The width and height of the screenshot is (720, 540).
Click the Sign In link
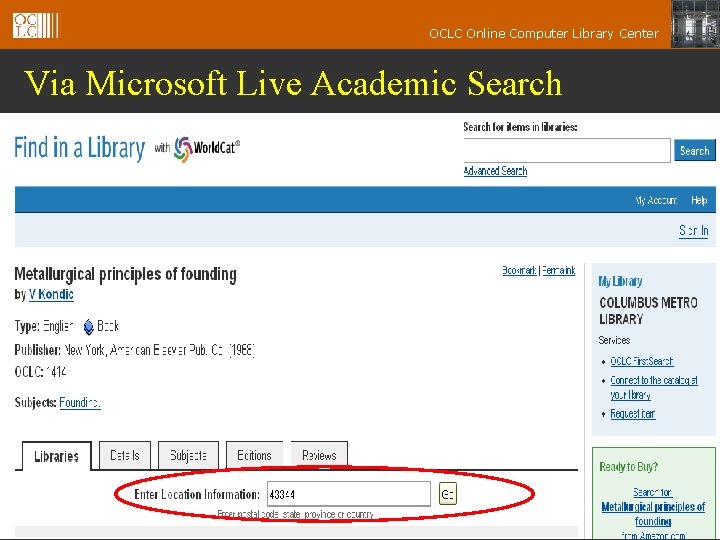[693, 231]
